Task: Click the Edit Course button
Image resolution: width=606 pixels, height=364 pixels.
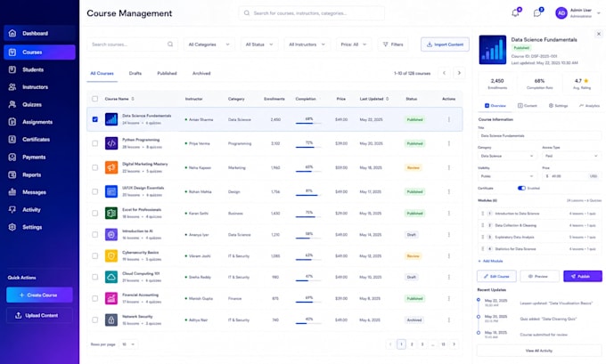Action: pos(496,277)
